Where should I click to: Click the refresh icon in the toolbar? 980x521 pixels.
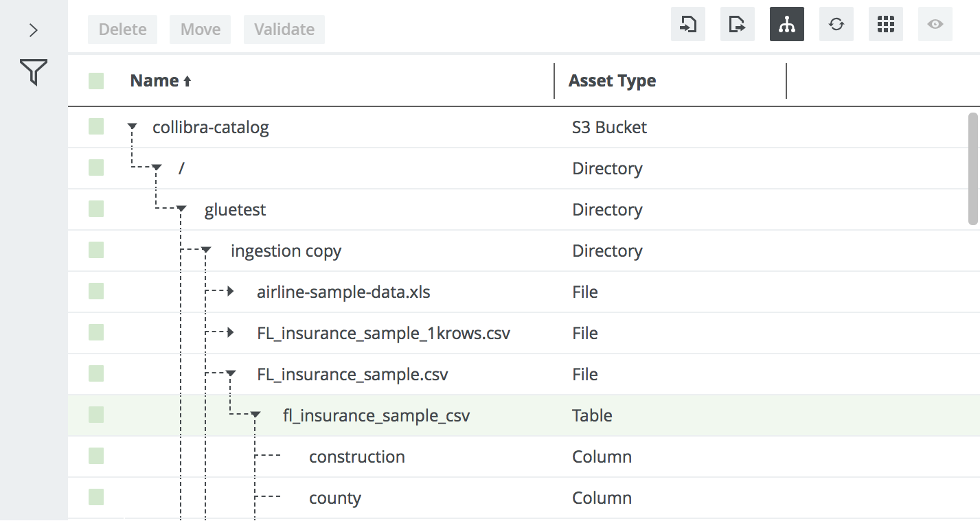[x=836, y=25]
